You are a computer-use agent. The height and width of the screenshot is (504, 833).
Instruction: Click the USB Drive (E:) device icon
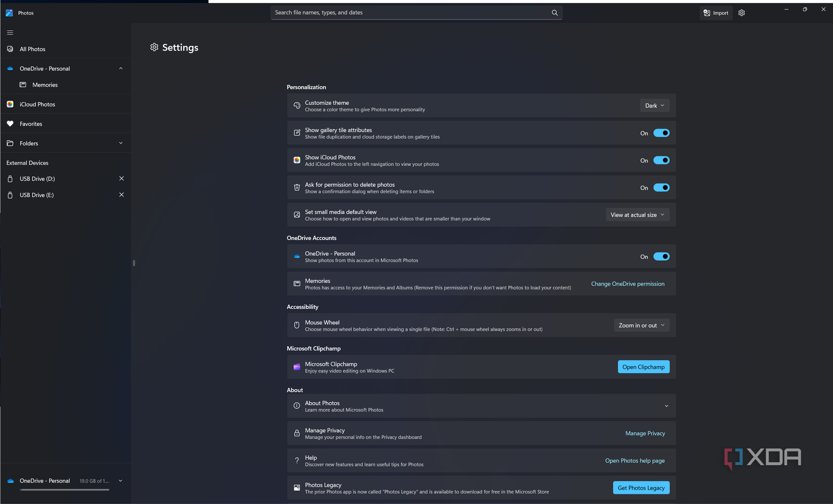(10, 195)
